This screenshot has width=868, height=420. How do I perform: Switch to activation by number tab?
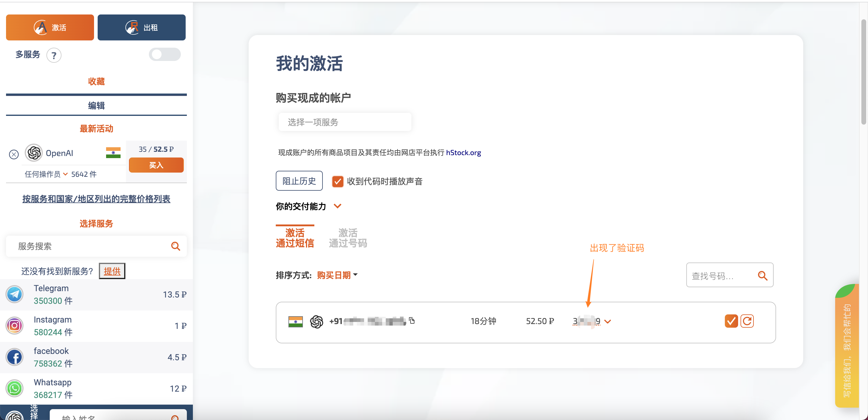coord(348,238)
